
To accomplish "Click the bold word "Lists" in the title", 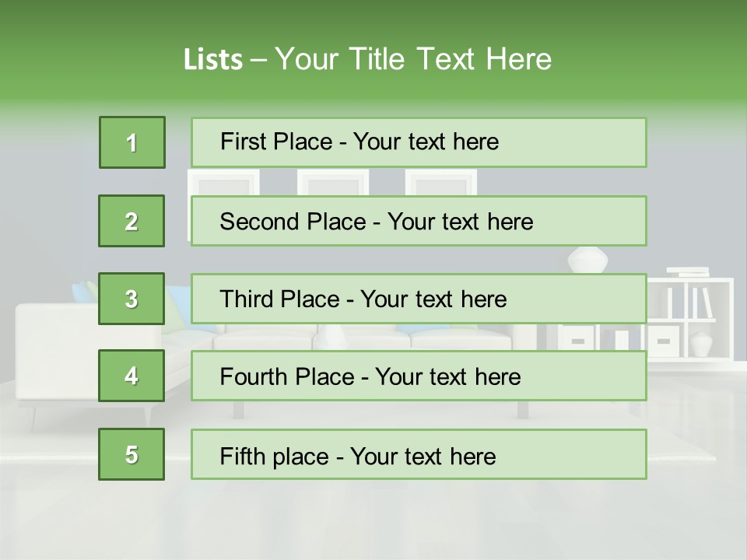I will pos(213,60).
